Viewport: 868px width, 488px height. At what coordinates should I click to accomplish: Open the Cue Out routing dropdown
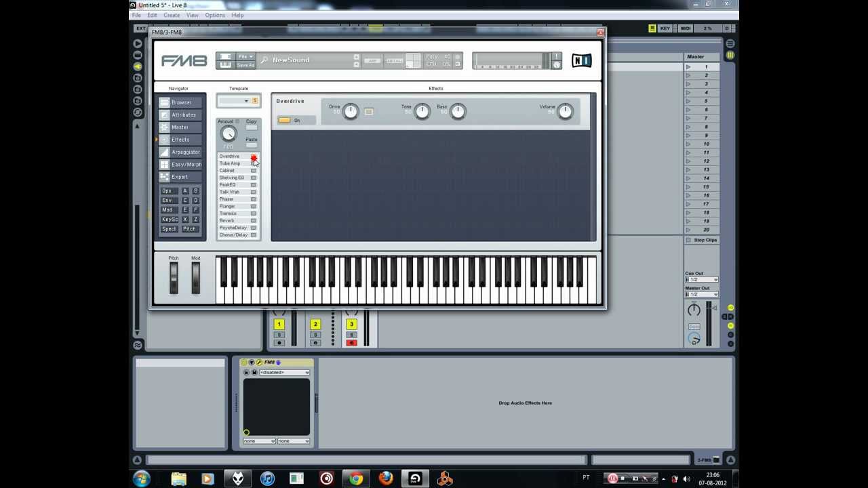701,280
